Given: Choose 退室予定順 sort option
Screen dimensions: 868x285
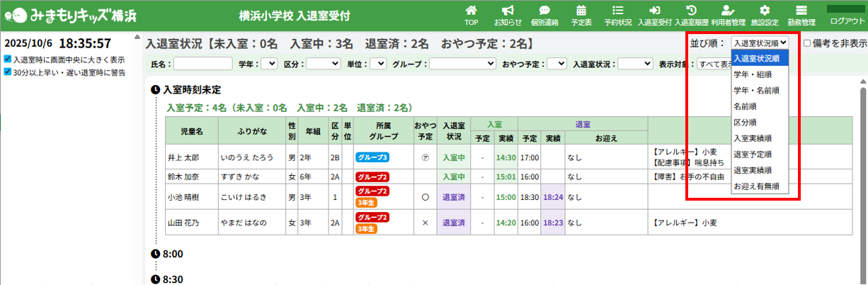Looking at the screenshot, I should click(x=756, y=154).
